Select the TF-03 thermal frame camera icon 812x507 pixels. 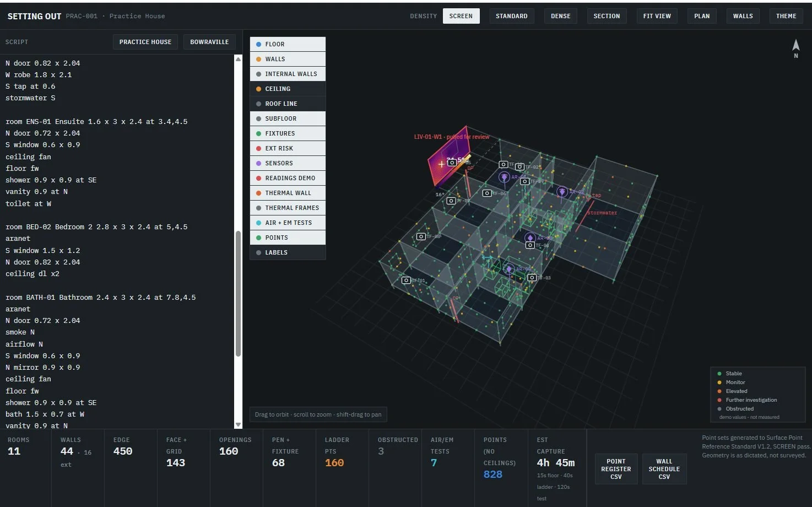tap(532, 278)
